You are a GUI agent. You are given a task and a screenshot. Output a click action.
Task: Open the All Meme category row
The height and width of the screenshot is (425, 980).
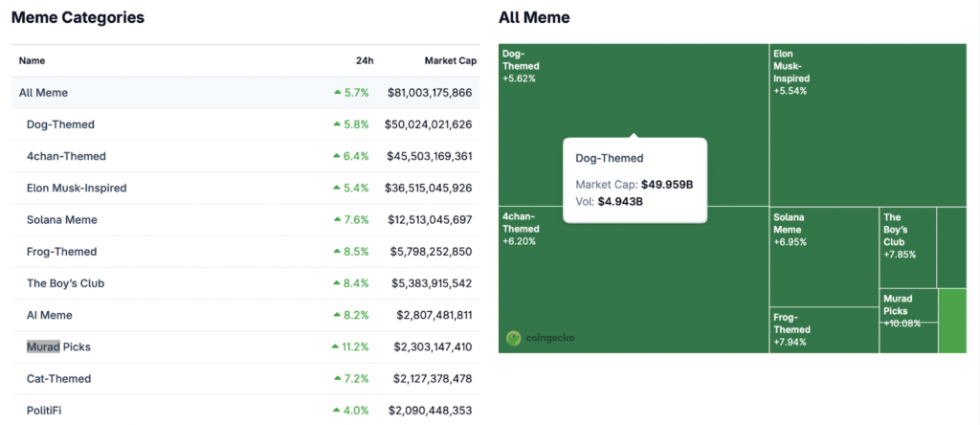246,93
